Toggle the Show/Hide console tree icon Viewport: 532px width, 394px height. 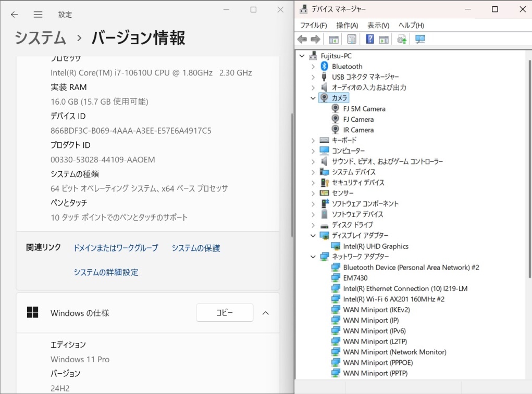[x=333, y=39]
